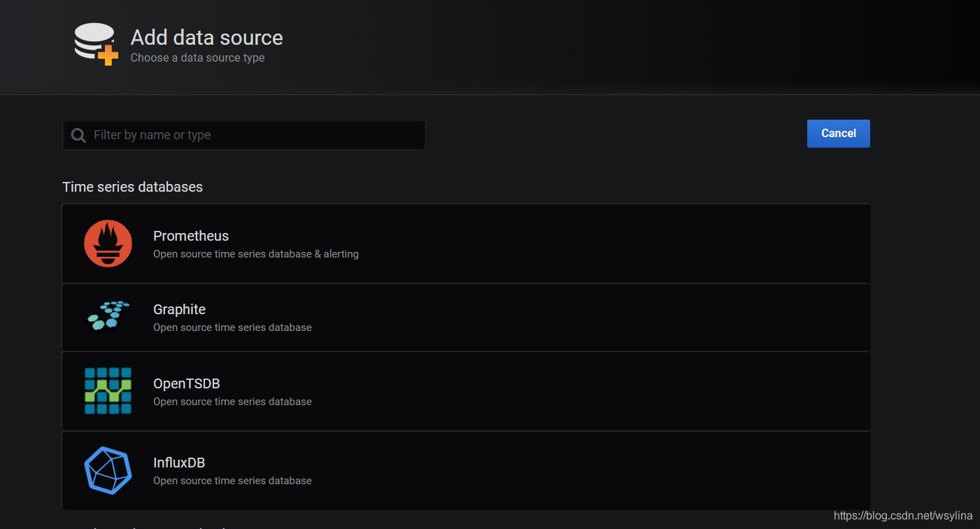Click the search magnifier icon in filter
The height and width of the screenshot is (529, 980).
[79, 135]
